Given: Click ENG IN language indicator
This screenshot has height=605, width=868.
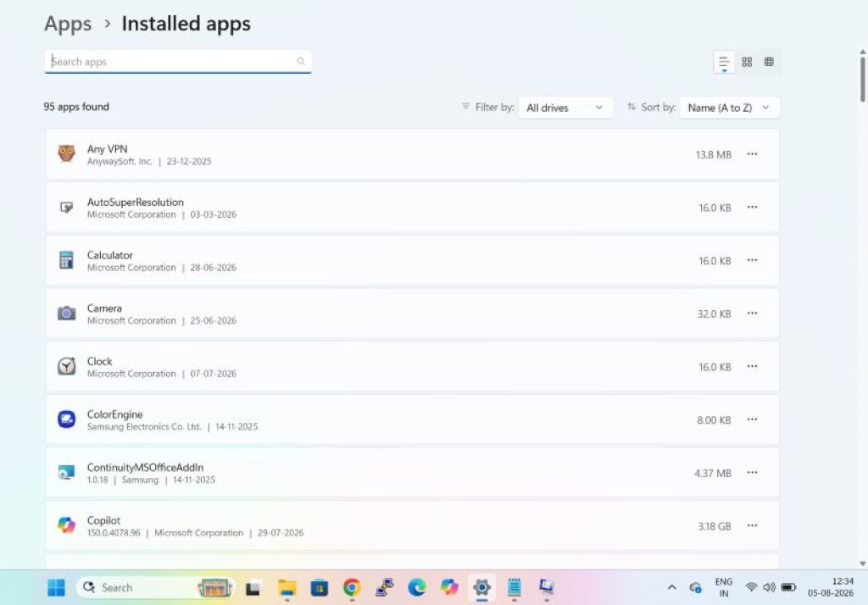Looking at the screenshot, I should coord(724,588).
